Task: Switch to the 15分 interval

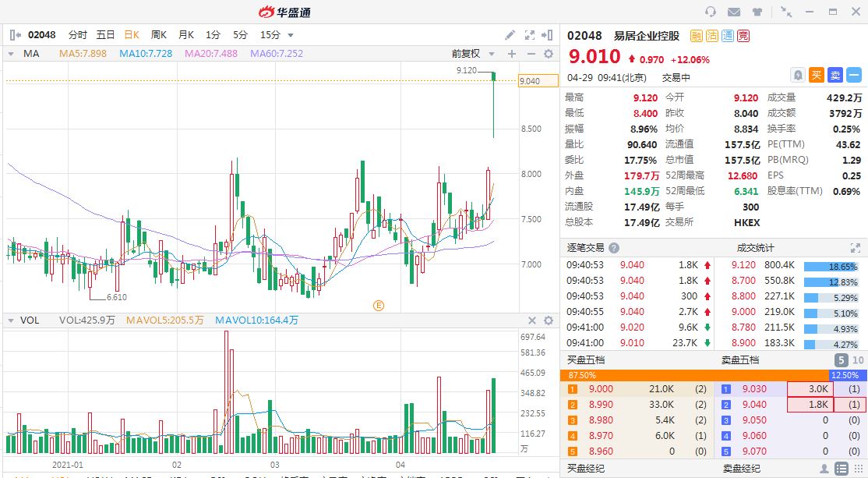Action: coord(270,35)
